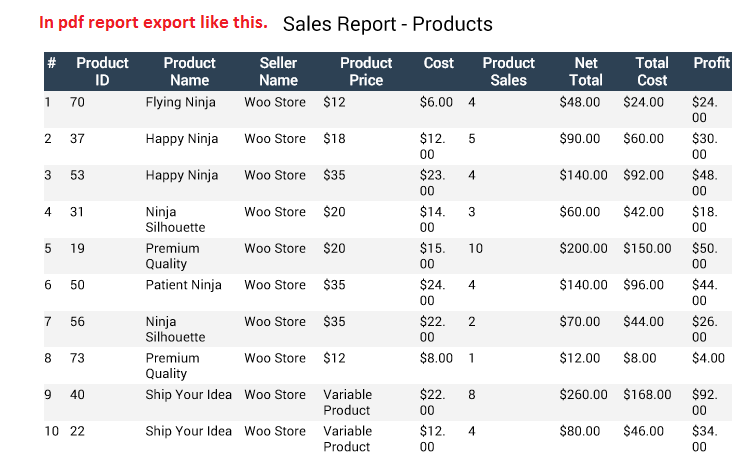This screenshot has width=754, height=473.
Task: Click the Total Cost column header
Action: pyautogui.click(x=652, y=71)
